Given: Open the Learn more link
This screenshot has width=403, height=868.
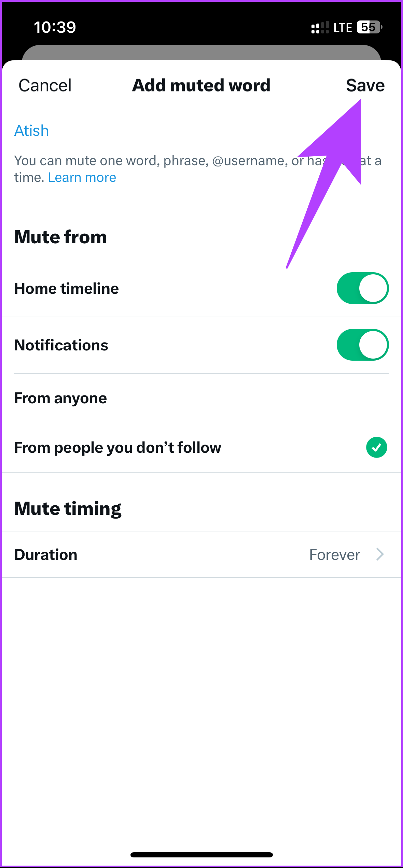Looking at the screenshot, I should 82,177.
